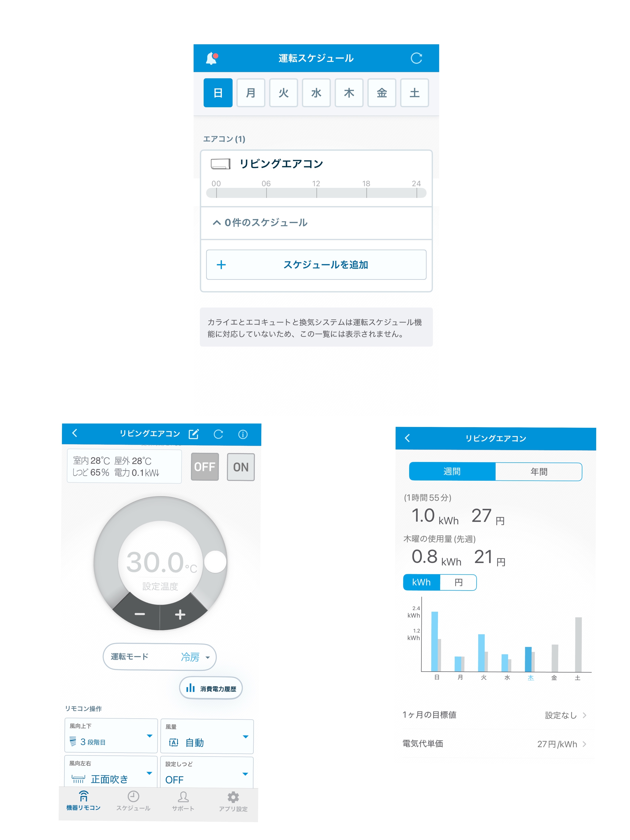Select the 金 day tab
The height and width of the screenshot is (840, 630).
382,93
